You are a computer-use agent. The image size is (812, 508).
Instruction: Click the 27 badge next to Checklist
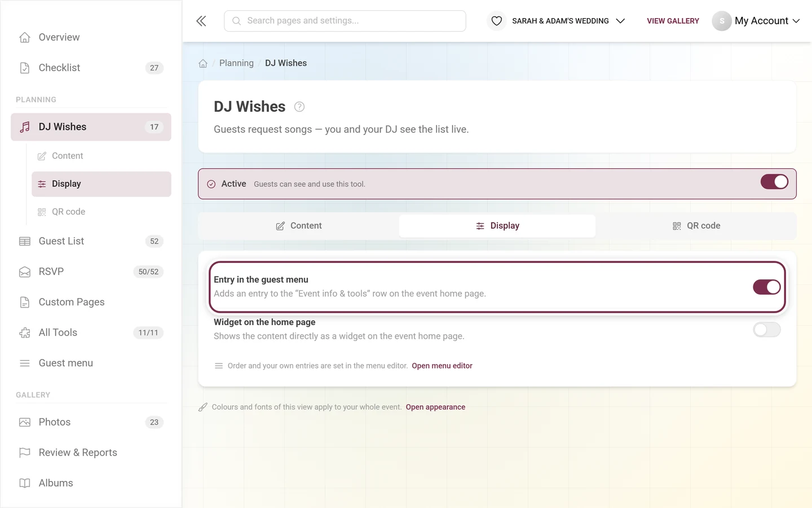click(x=155, y=68)
